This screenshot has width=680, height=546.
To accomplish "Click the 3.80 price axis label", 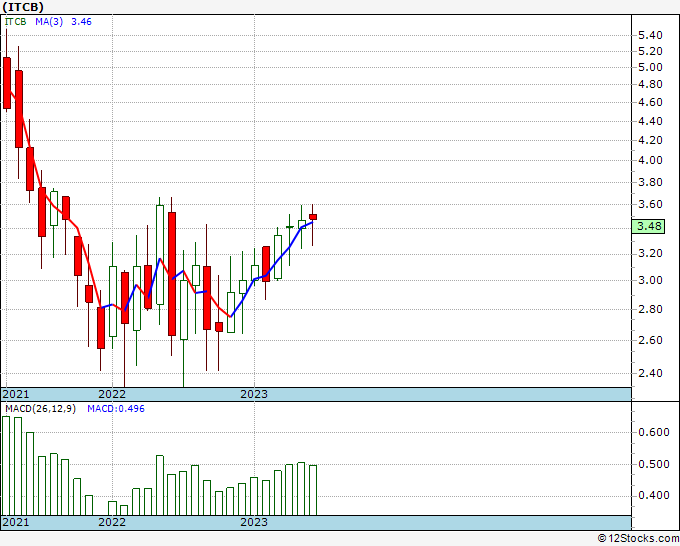I will [650, 182].
